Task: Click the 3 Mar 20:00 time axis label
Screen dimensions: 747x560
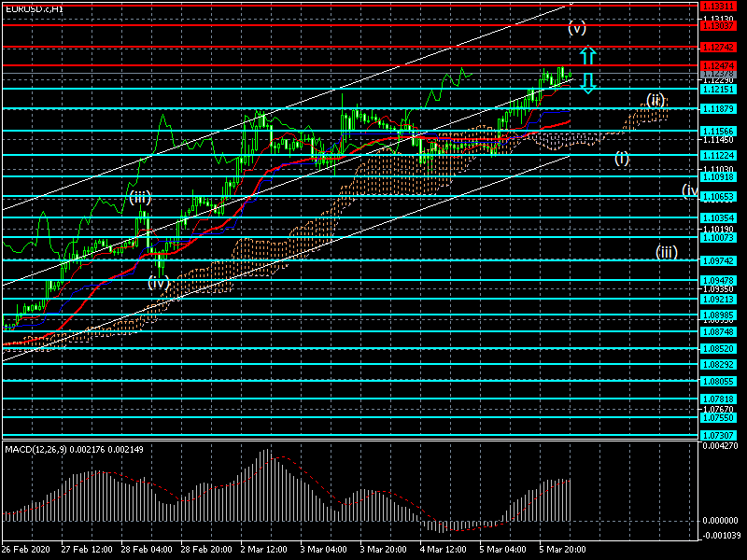Action: (x=384, y=549)
